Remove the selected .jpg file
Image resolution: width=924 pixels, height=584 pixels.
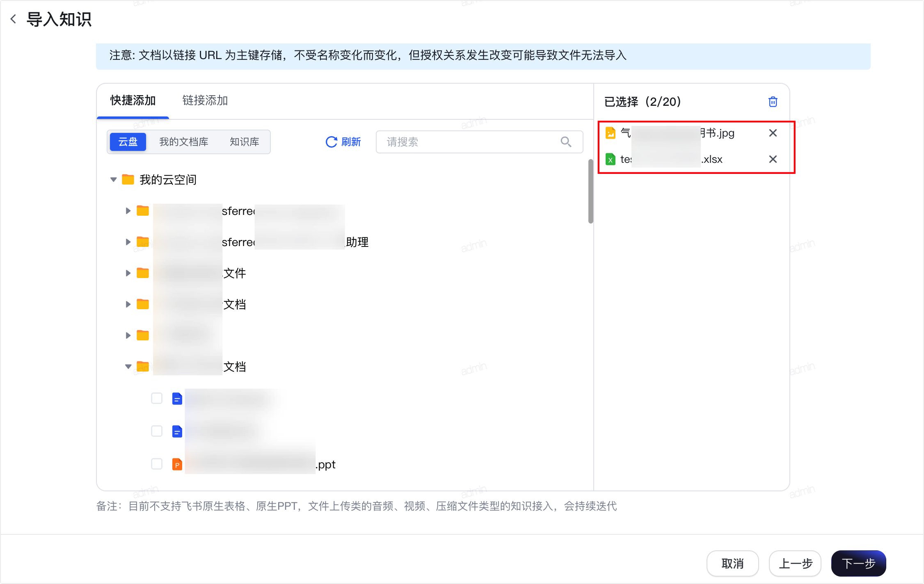[773, 133]
